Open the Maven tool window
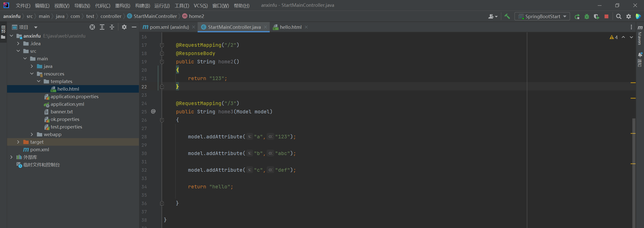This screenshot has width=644, height=228. point(640,35)
